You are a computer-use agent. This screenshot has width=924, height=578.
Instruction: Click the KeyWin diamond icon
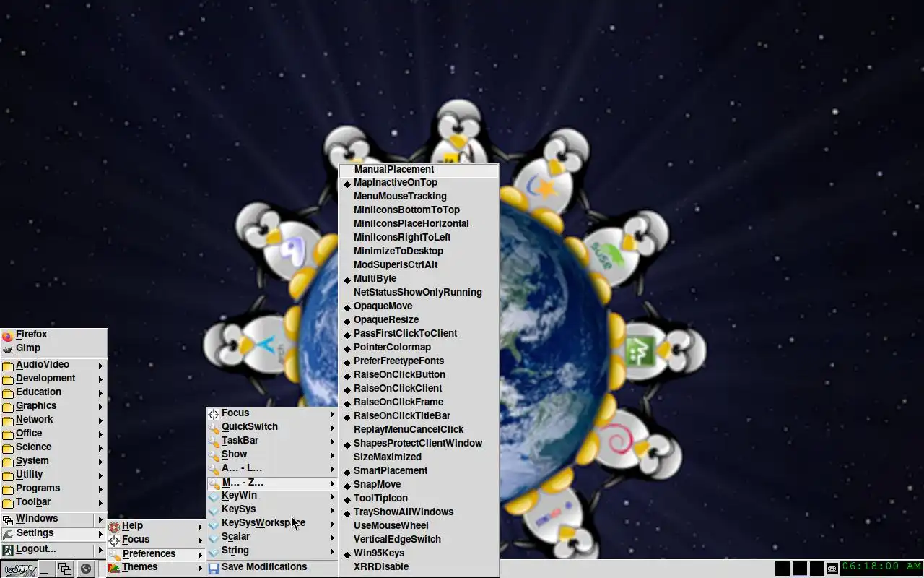[214, 496]
